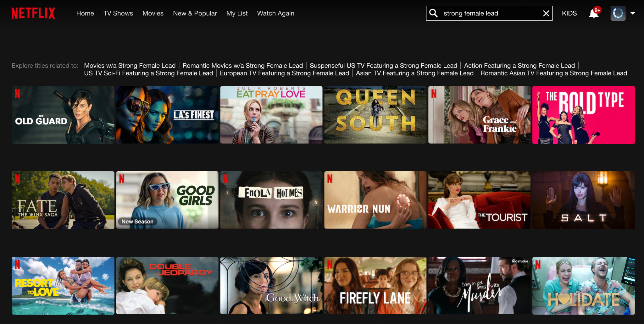The height and width of the screenshot is (324, 644).
Task: Select the Warrior Nun thumbnail
Action: [x=375, y=200]
